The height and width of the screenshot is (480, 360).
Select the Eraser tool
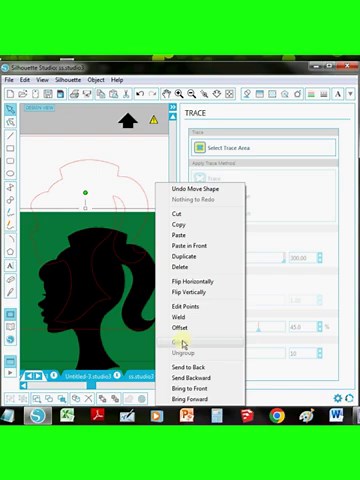point(10,279)
